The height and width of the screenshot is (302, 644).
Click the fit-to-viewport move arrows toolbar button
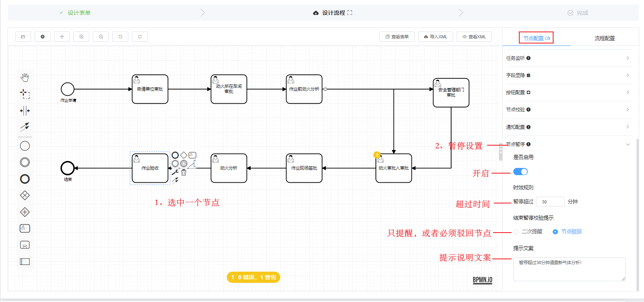pos(62,37)
